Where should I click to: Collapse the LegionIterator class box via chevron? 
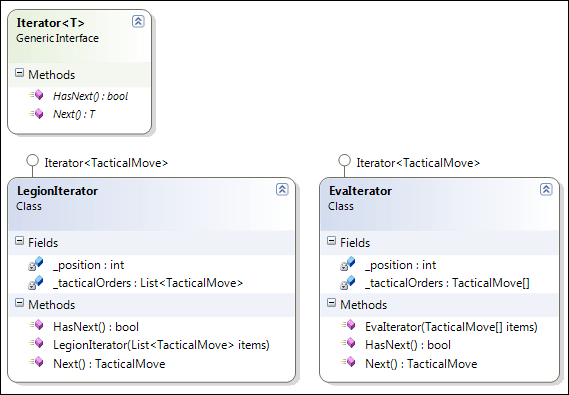(x=282, y=189)
